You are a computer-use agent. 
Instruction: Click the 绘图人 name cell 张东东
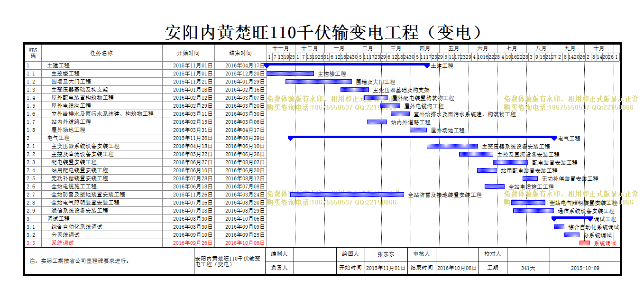[x=386, y=254]
